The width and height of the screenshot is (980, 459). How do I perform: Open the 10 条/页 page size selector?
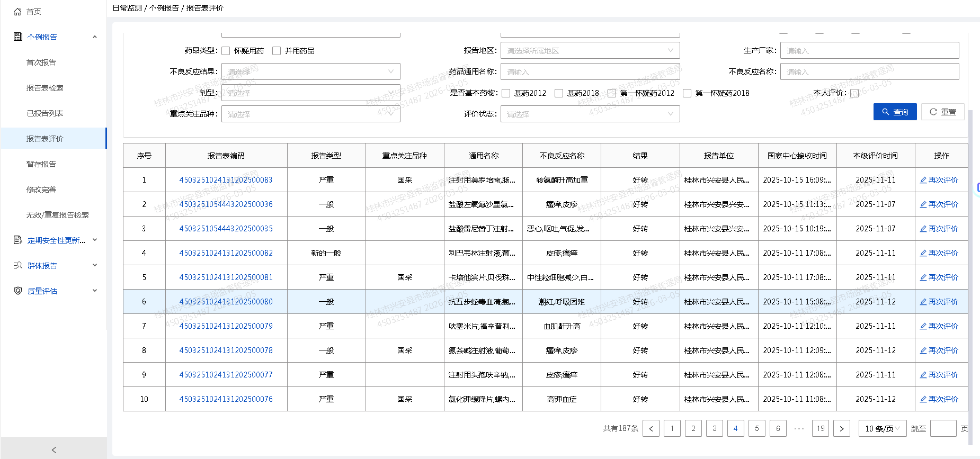[882, 428]
